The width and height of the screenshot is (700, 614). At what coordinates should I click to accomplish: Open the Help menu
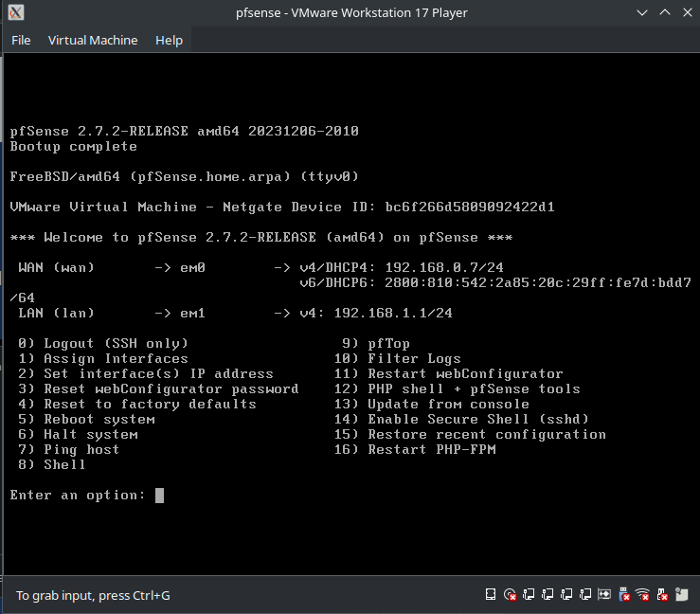tap(169, 40)
